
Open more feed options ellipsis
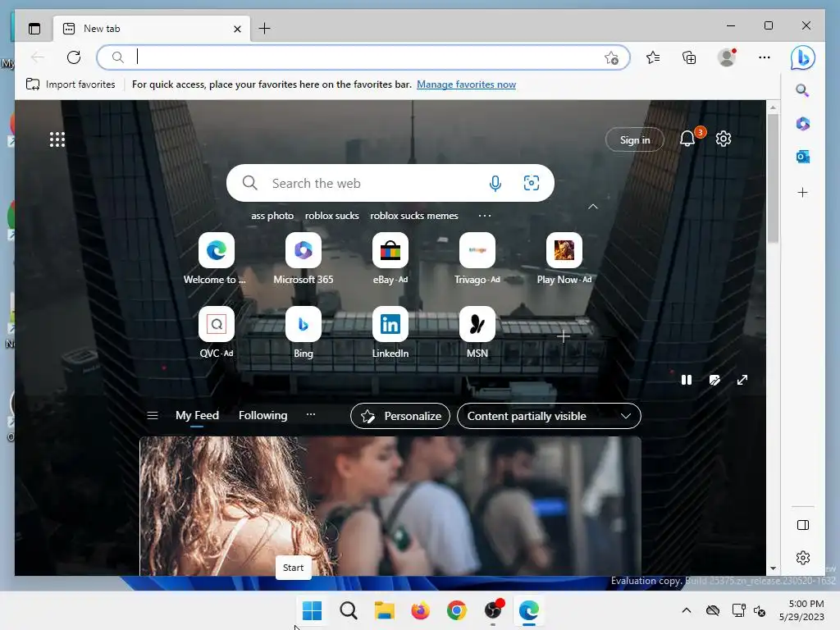(311, 414)
